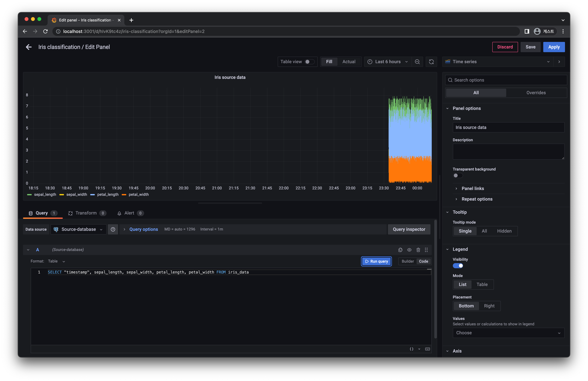Toggle the Transparent background switch
The width and height of the screenshot is (588, 381).
(458, 175)
